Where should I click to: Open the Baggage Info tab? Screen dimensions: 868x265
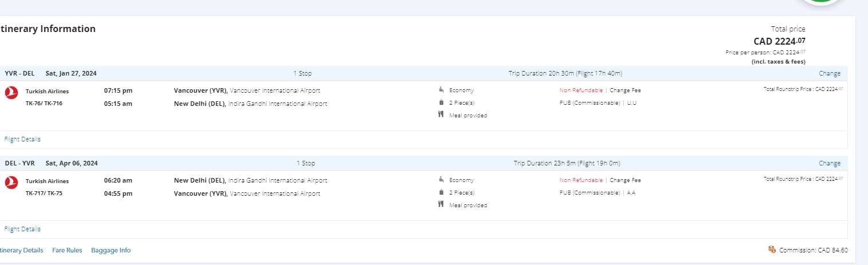(110, 250)
